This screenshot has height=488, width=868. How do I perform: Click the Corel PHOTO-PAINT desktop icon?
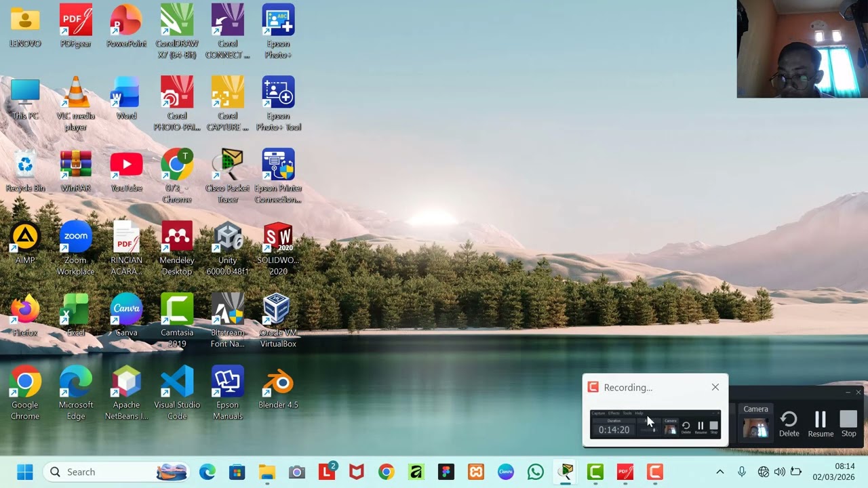(177, 104)
